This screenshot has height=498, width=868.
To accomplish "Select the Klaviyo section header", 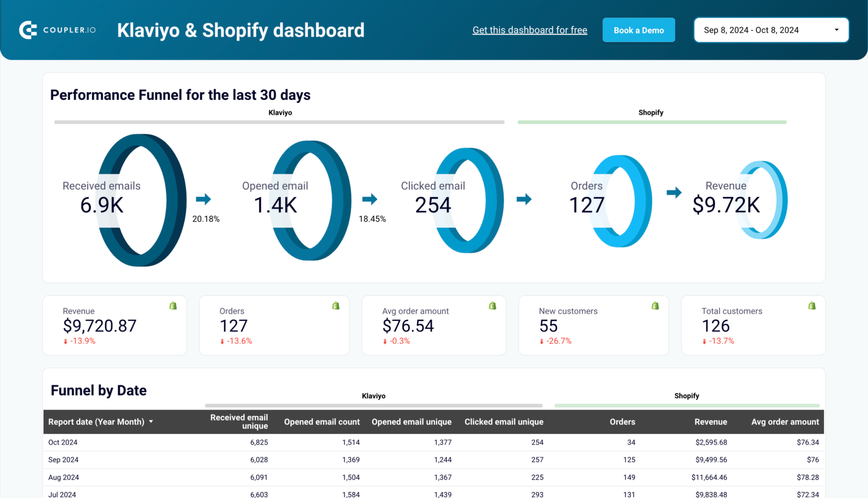I will [280, 112].
